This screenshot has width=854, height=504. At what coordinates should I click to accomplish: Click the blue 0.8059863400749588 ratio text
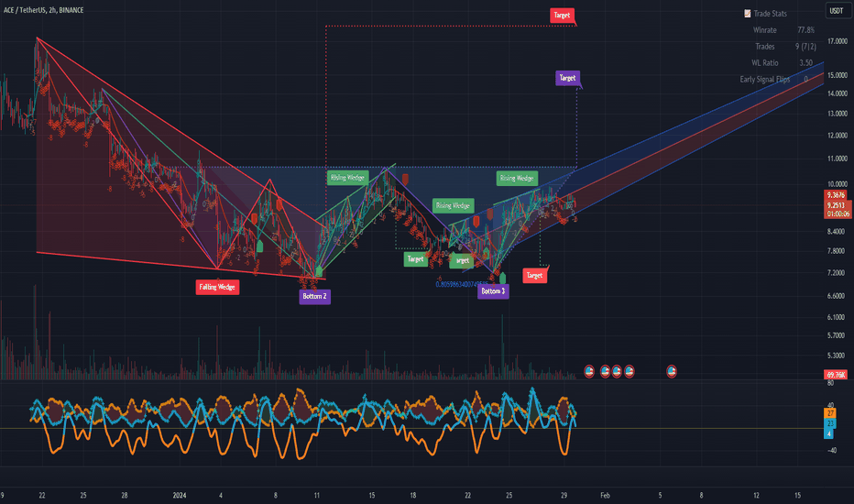click(x=462, y=284)
